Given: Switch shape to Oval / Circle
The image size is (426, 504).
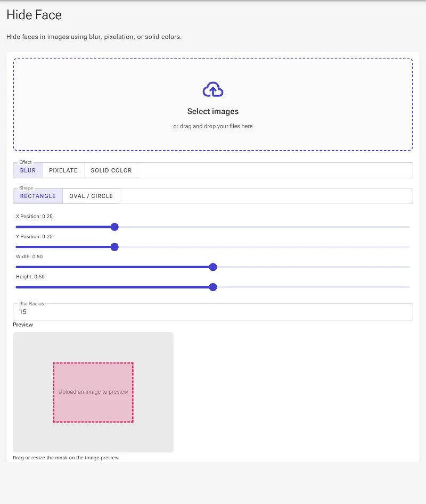Looking at the screenshot, I should coord(91,196).
